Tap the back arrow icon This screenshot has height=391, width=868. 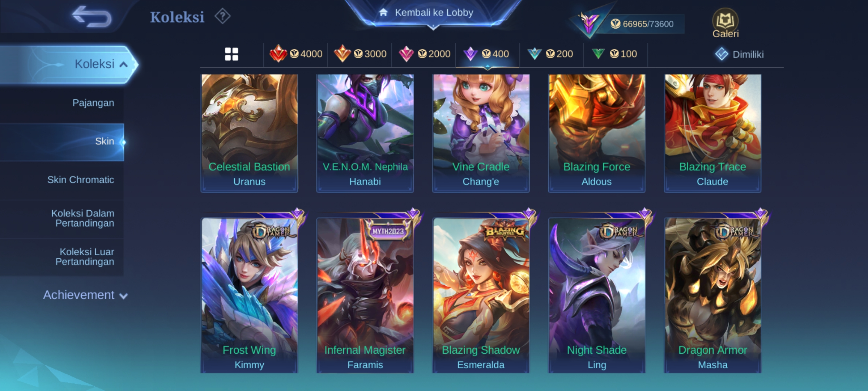[92, 16]
